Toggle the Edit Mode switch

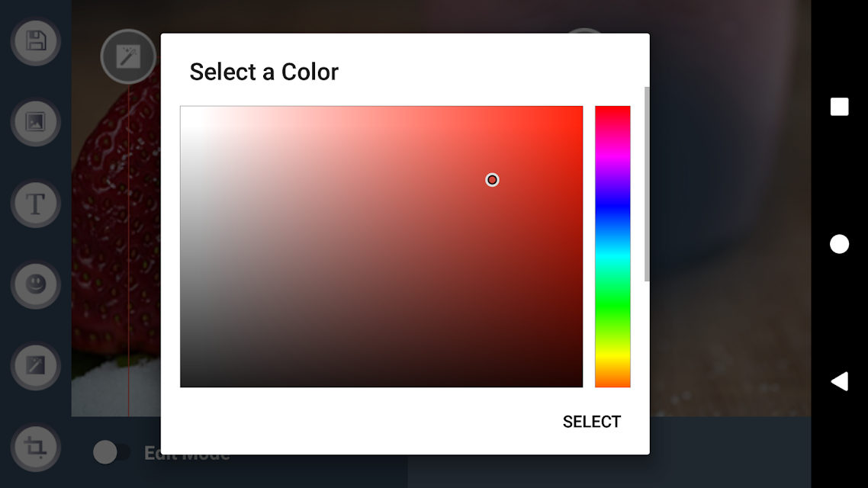(x=111, y=453)
